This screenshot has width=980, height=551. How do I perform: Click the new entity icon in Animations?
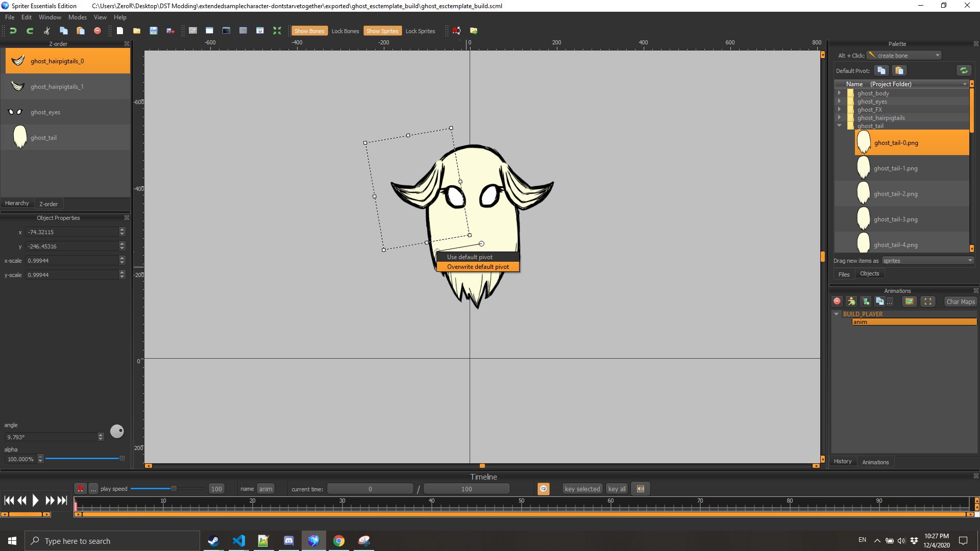tap(851, 302)
